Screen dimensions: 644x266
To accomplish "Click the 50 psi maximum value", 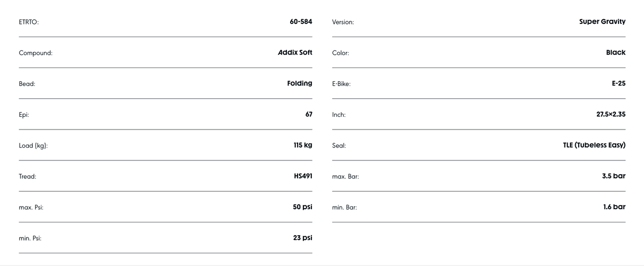I will [302, 207].
